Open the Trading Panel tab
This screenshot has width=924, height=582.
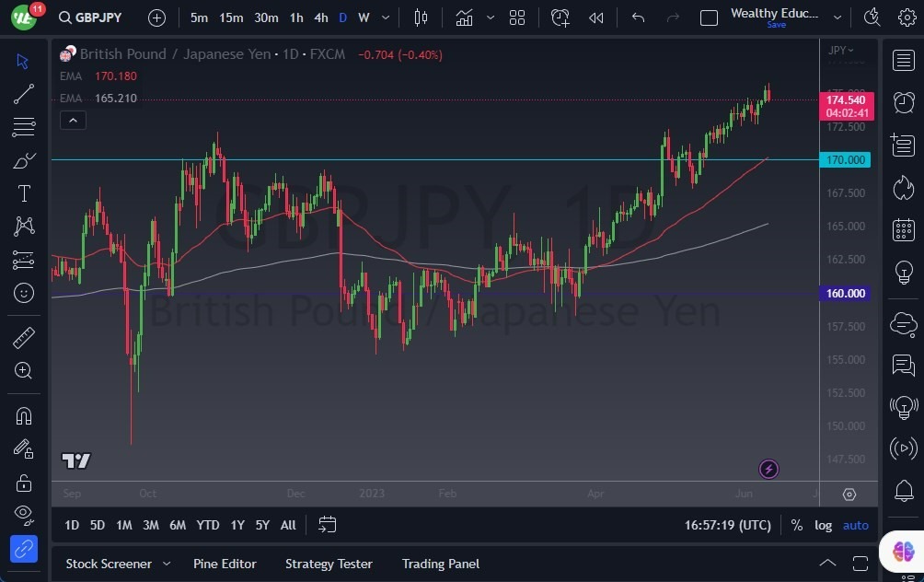click(x=440, y=564)
